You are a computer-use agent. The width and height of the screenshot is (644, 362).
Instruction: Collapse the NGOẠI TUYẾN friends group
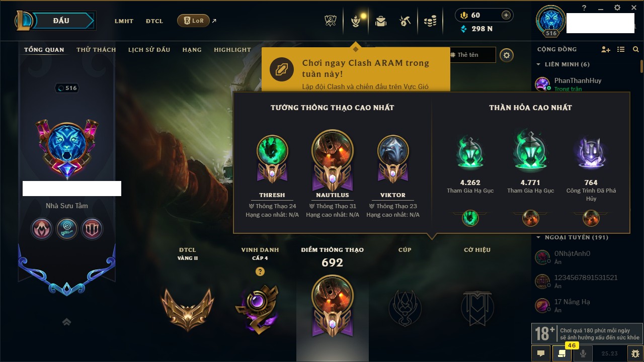(538, 237)
